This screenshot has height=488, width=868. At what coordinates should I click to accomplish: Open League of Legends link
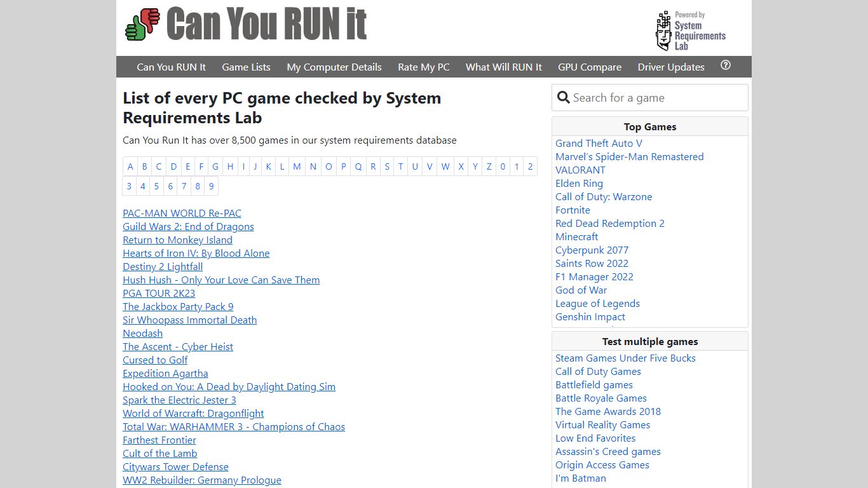(x=597, y=303)
